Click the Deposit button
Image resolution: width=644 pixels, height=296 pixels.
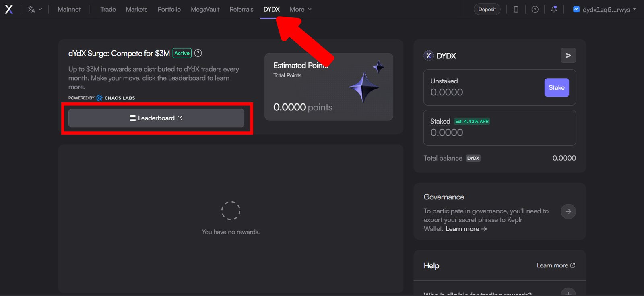tap(487, 9)
